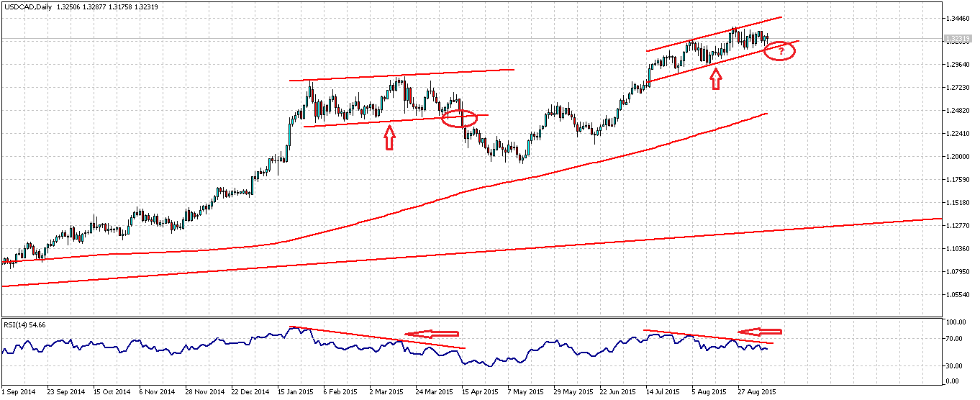Click the 15 Apr 2015 date label

pos(480,392)
